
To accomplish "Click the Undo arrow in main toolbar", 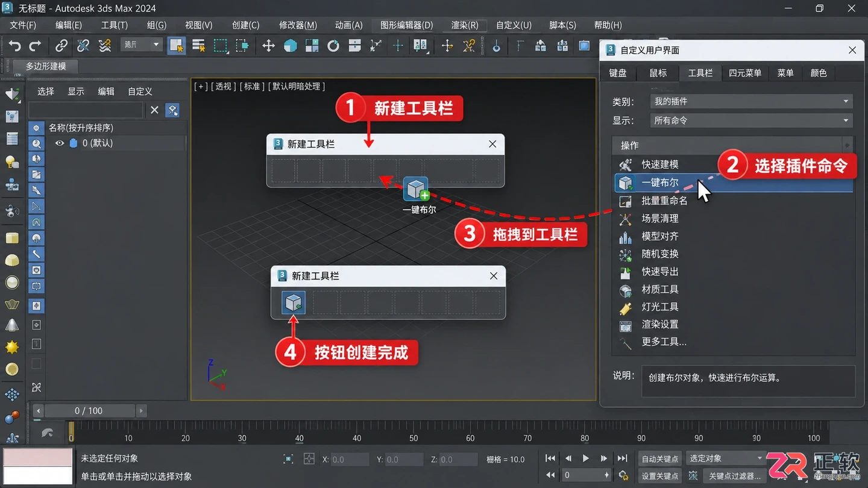I will point(14,46).
